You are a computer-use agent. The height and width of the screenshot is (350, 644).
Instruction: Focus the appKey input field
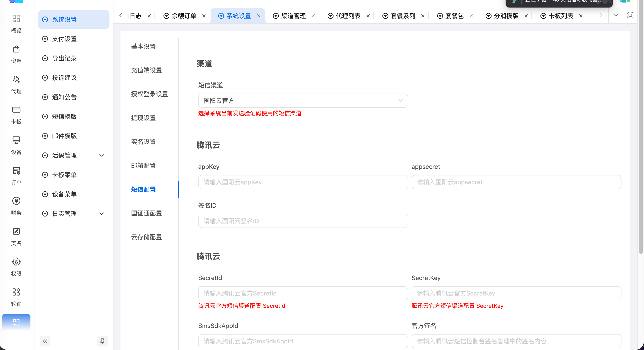click(x=303, y=182)
